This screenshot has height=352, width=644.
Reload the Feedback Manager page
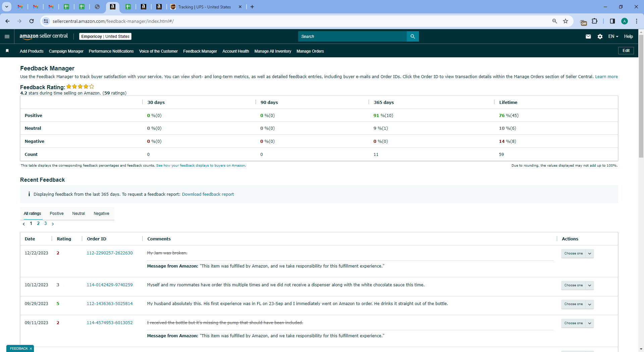(32, 21)
